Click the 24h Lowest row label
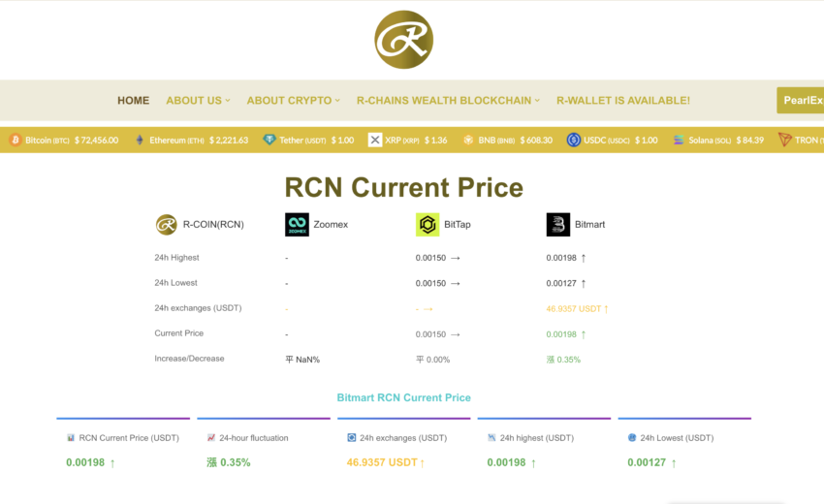 (175, 283)
